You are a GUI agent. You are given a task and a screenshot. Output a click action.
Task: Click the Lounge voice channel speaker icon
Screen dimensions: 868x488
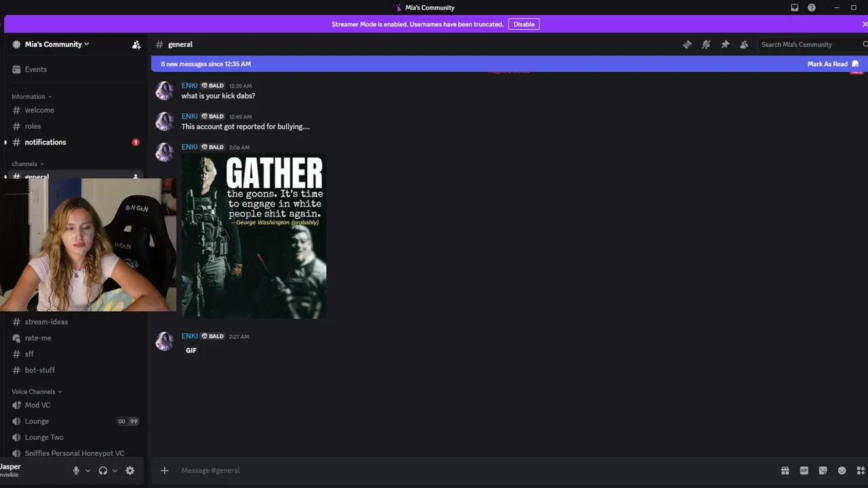(17, 422)
